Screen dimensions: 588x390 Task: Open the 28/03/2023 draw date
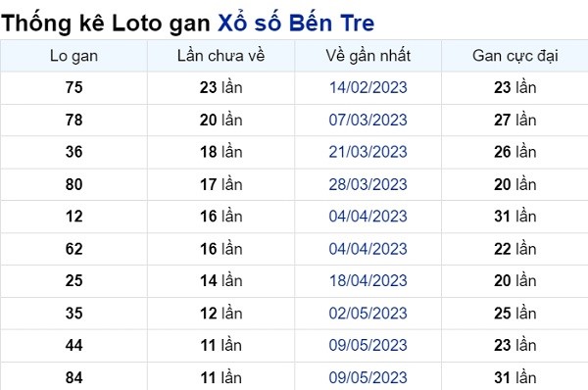pyautogui.click(x=367, y=184)
